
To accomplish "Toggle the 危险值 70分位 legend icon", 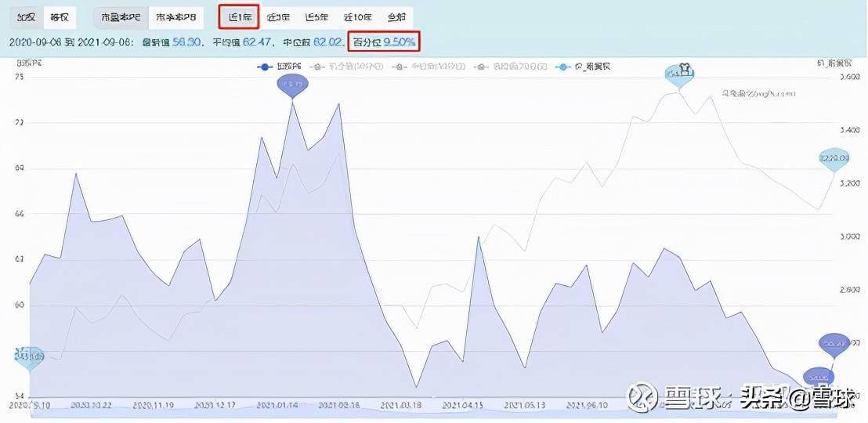I will [x=479, y=67].
